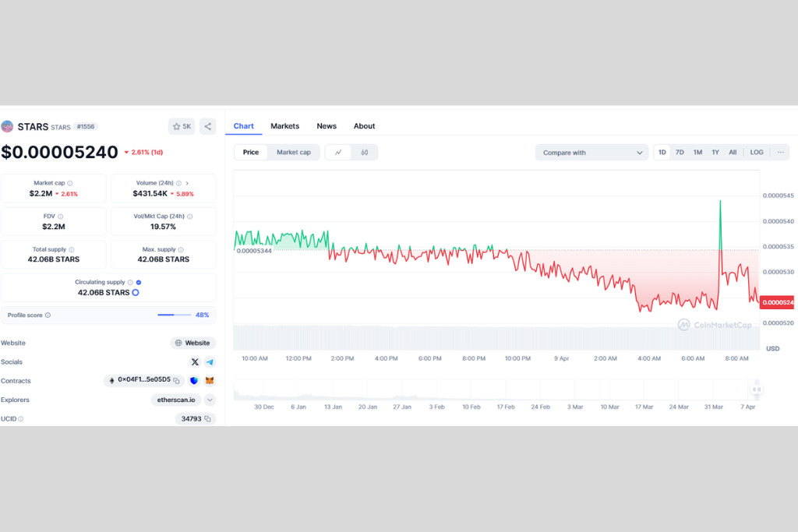Select the Price chart toggle
The width and height of the screenshot is (798, 532).
(251, 153)
